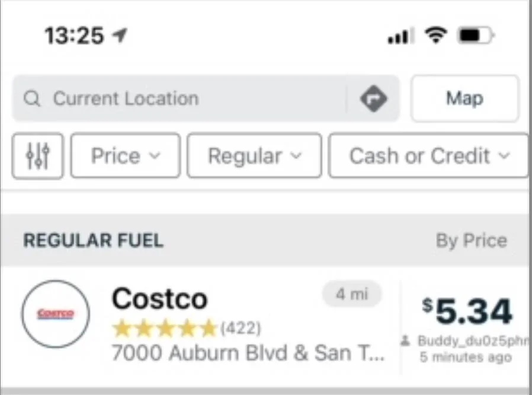This screenshot has height=395, width=532.
Task: Click the search magnifier icon
Action: [x=32, y=99]
